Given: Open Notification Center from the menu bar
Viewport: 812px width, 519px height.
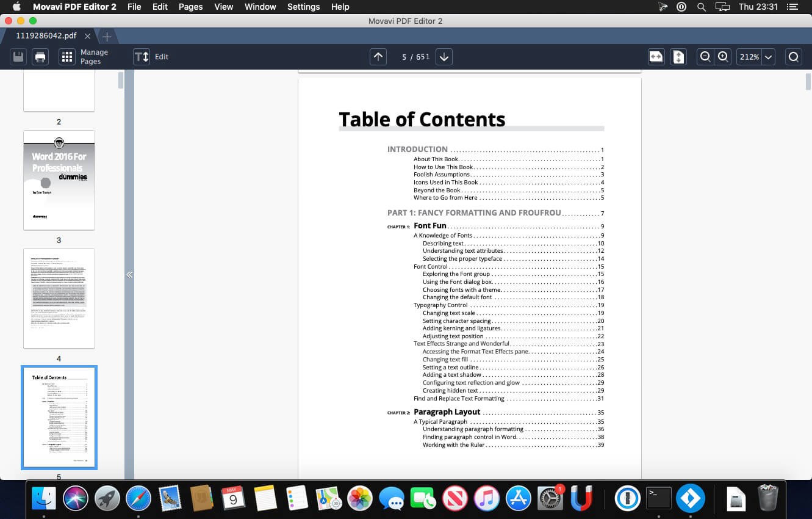Looking at the screenshot, I should point(792,7).
